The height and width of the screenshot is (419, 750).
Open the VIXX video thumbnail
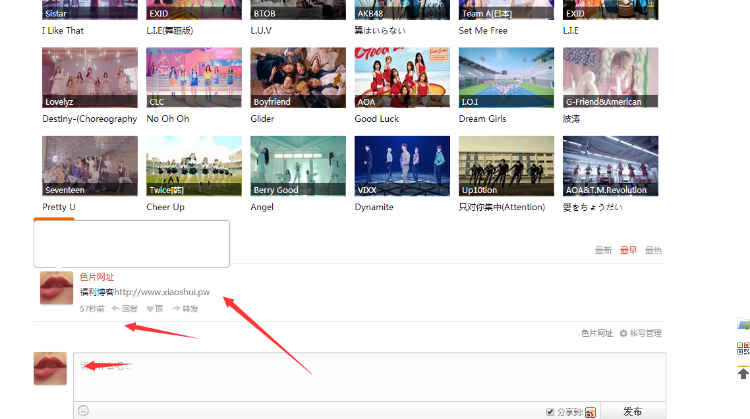402,166
